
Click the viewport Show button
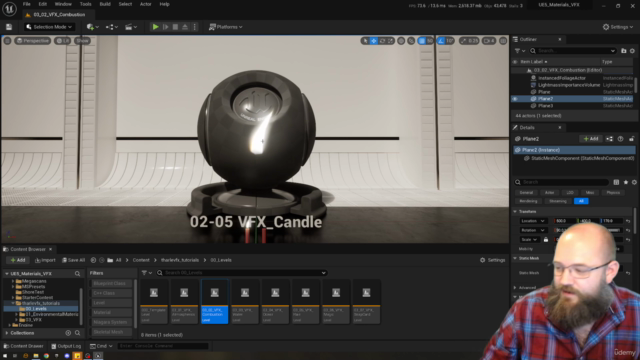coord(82,41)
